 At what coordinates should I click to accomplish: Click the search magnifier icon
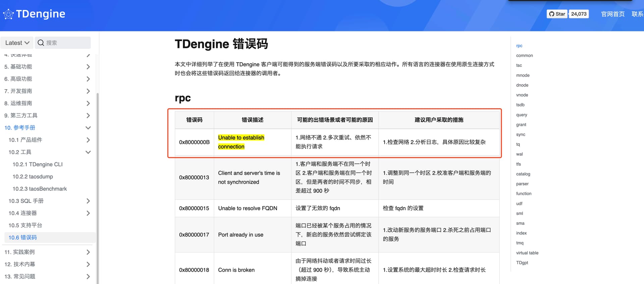pos(41,43)
